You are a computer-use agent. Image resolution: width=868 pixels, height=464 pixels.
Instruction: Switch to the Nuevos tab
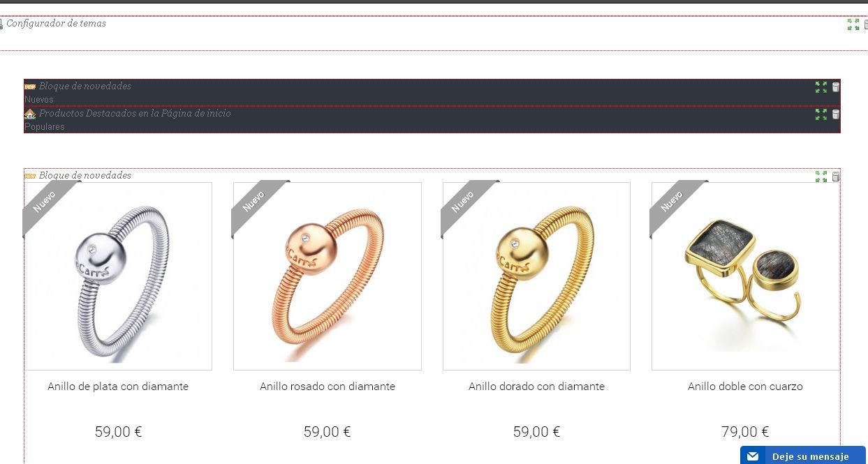(39, 100)
